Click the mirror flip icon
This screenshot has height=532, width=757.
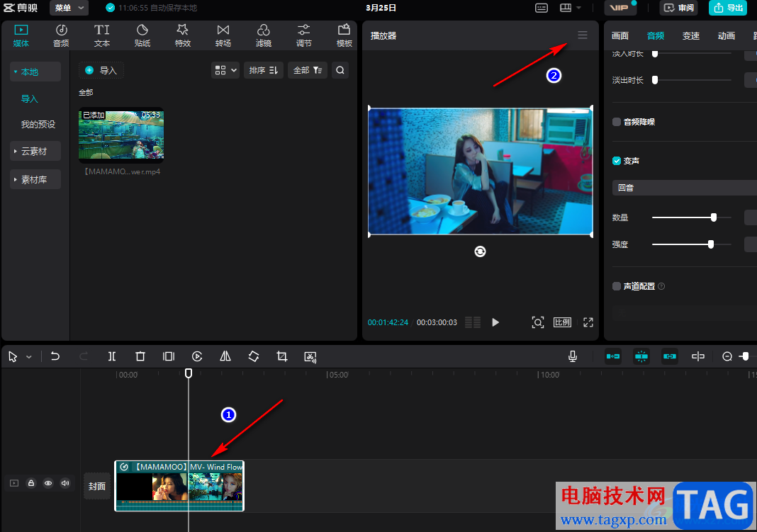[225, 356]
